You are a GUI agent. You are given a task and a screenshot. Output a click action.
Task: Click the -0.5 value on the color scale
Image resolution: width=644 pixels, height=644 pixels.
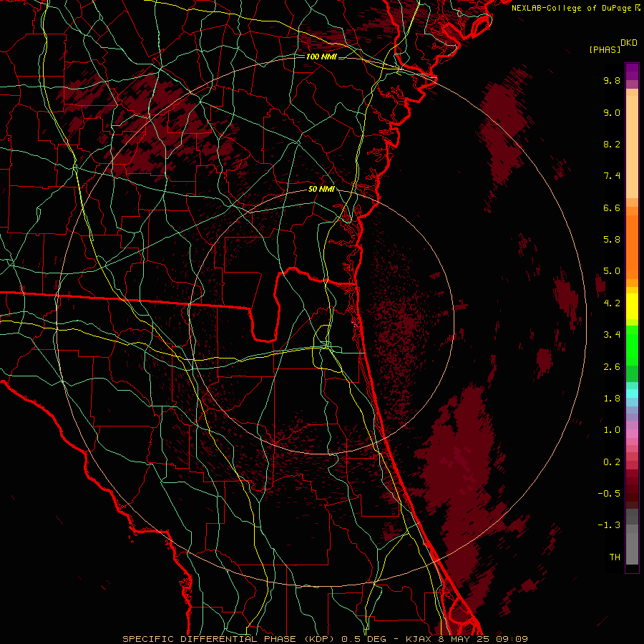point(609,494)
